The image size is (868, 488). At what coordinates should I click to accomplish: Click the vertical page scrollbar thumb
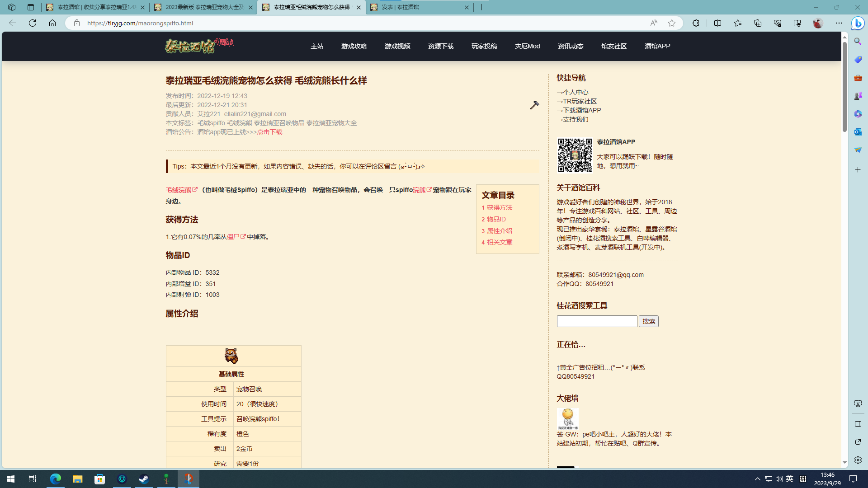pyautogui.click(x=844, y=86)
